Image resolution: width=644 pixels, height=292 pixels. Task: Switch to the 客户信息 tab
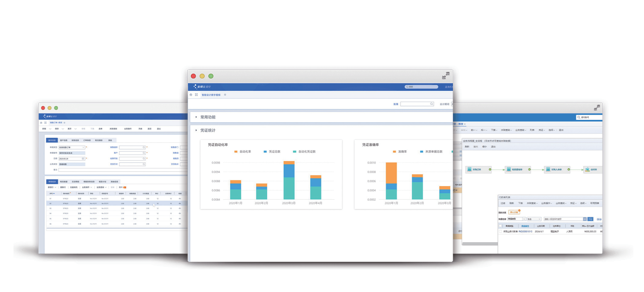pyautogui.click(x=64, y=140)
